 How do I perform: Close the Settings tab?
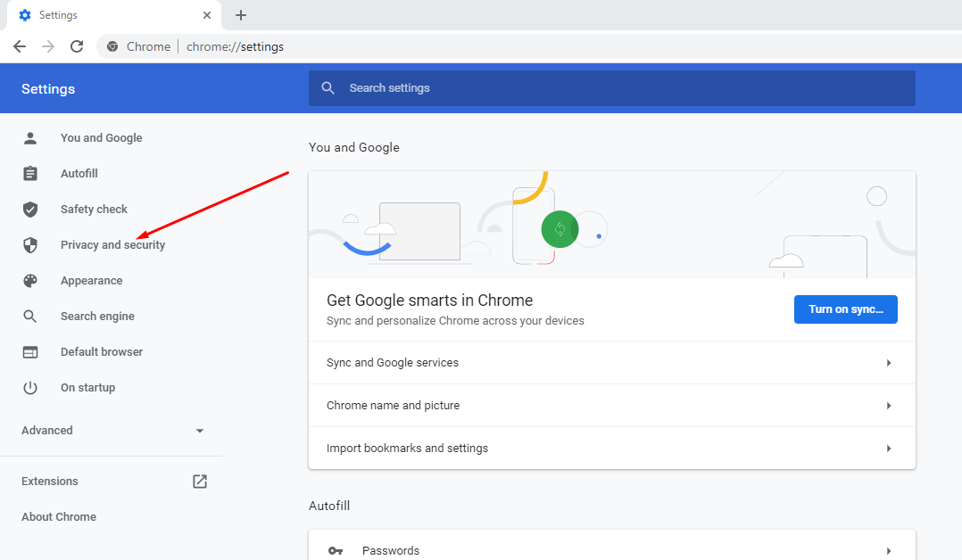207,15
